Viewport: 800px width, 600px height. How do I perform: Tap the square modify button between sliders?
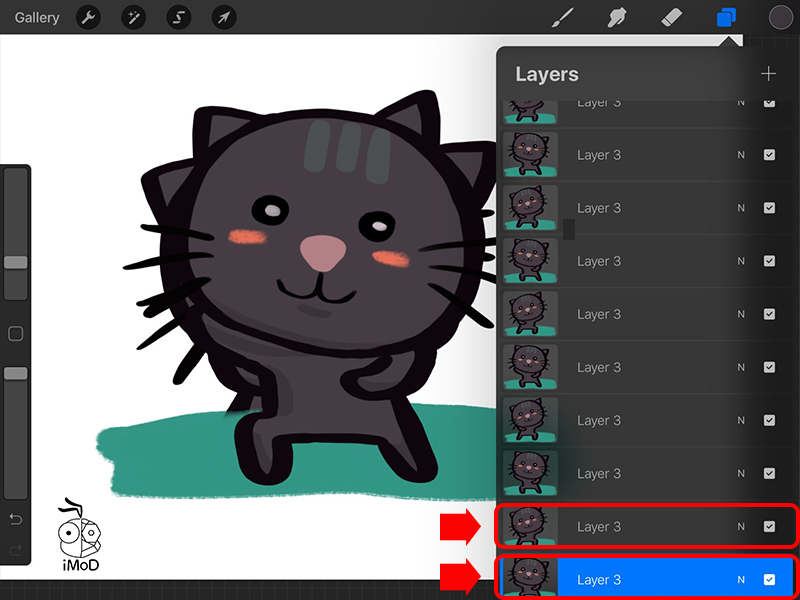16,334
